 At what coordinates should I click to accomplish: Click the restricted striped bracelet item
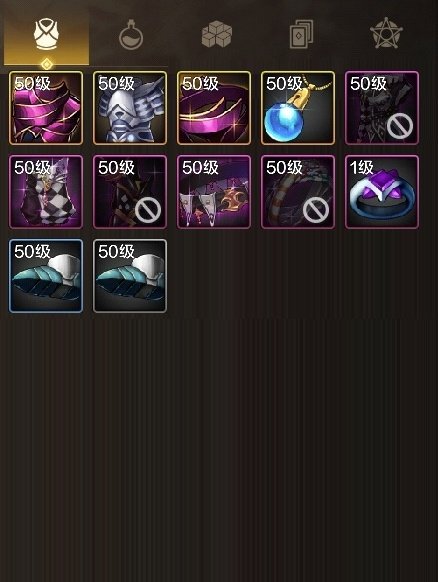point(298,192)
